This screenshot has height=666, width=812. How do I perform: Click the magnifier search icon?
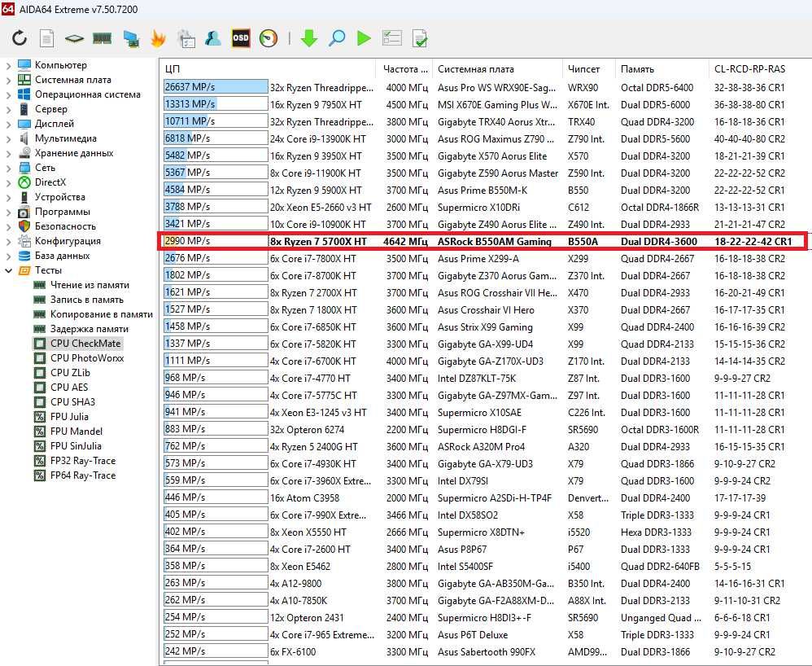pos(337,37)
